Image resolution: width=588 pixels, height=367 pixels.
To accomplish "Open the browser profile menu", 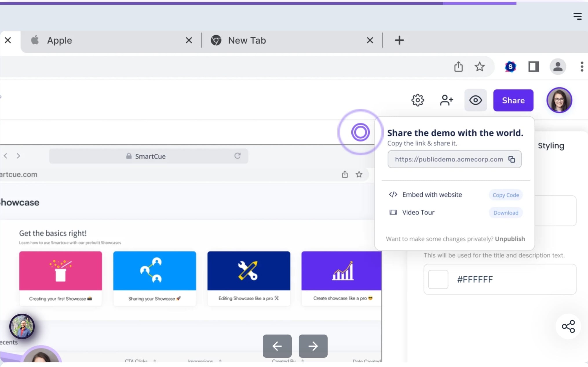I will pos(558,66).
